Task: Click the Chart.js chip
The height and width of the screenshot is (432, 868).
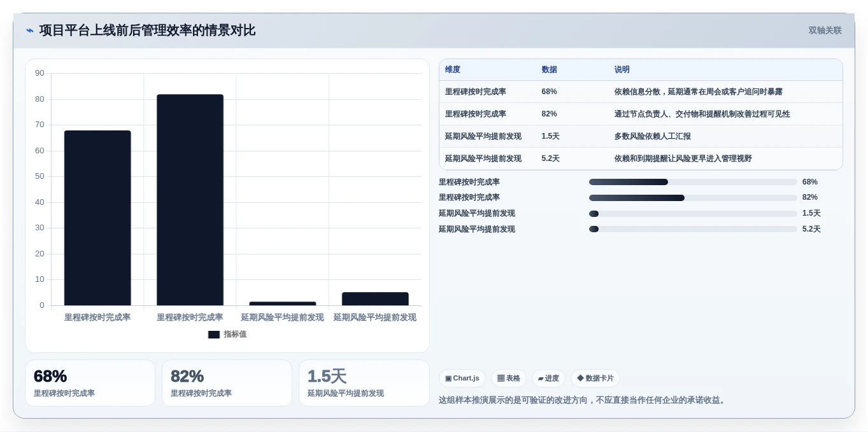Action: [x=462, y=379]
